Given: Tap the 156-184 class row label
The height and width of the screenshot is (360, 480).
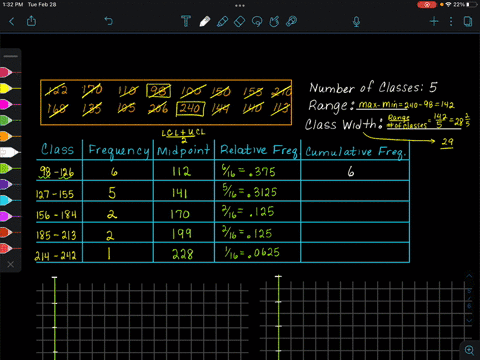Looking at the screenshot, I should tap(56, 215).
